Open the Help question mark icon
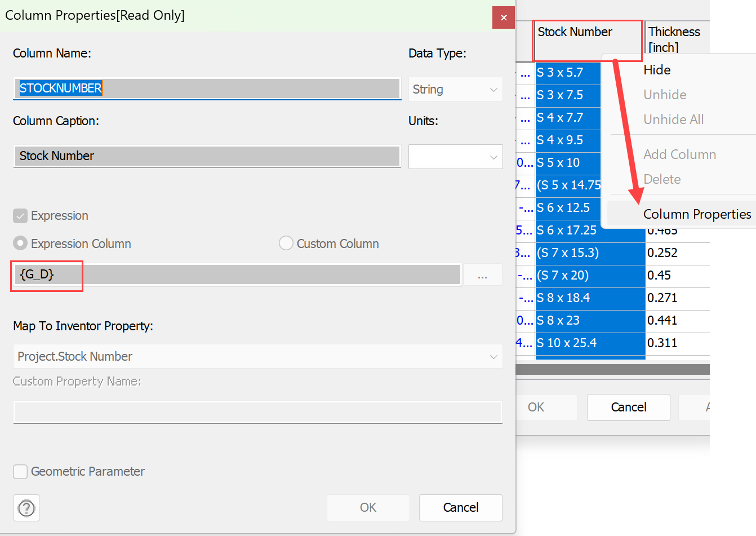Image resolution: width=756 pixels, height=536 pixels. click(x=26, y=508)
